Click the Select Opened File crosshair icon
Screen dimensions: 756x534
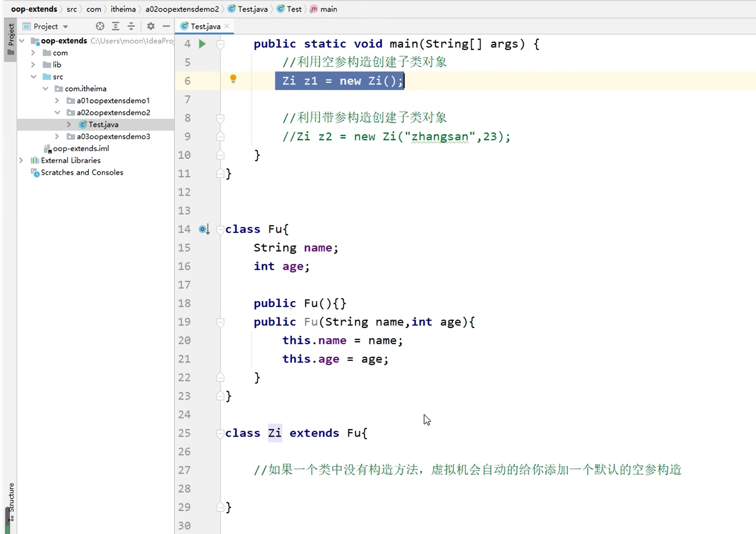click(100, 26)
